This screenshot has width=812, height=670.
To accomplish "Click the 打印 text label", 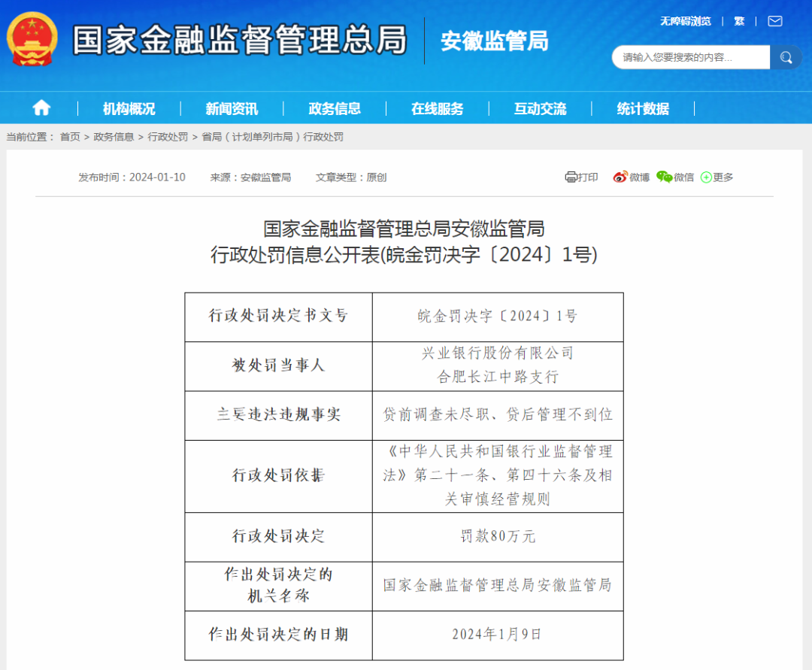I will [x=588, y=177].
